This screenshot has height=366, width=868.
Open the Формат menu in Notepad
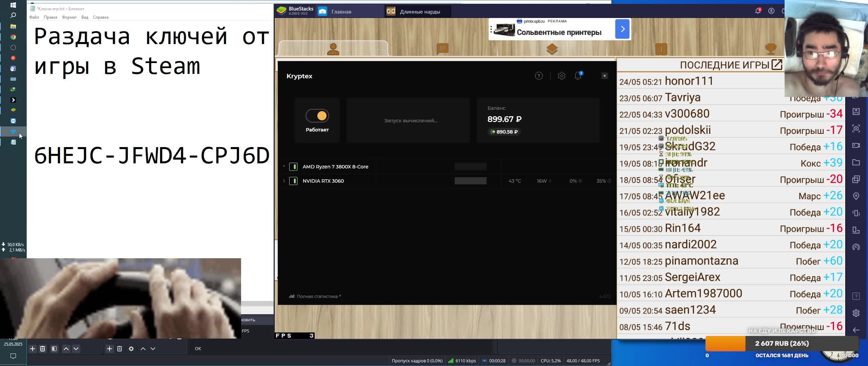click(x=69, y=17)
